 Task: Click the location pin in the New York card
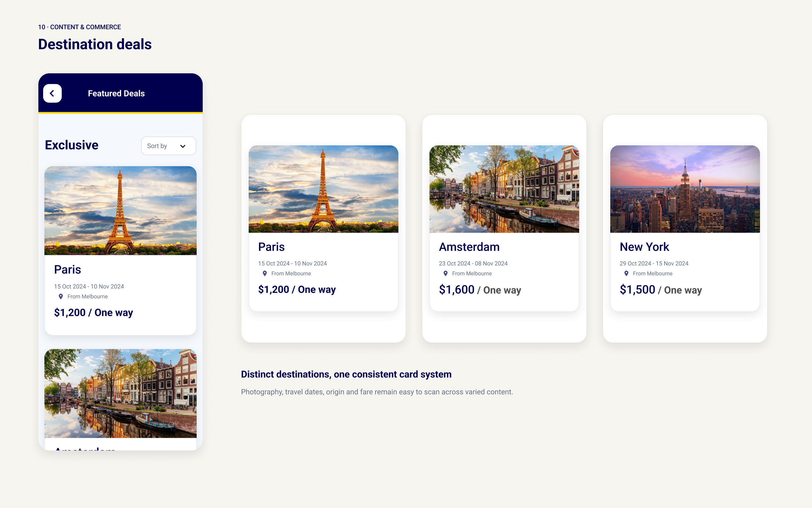tap(626, 273)
